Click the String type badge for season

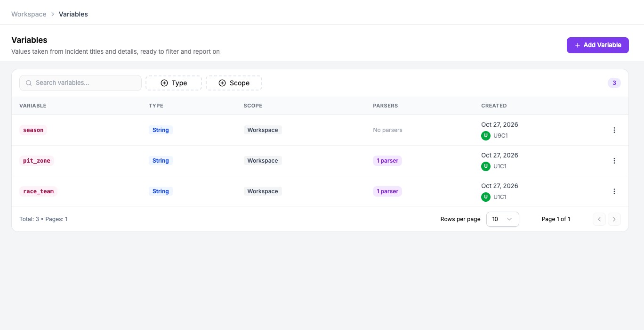click(x=161, y=130)
